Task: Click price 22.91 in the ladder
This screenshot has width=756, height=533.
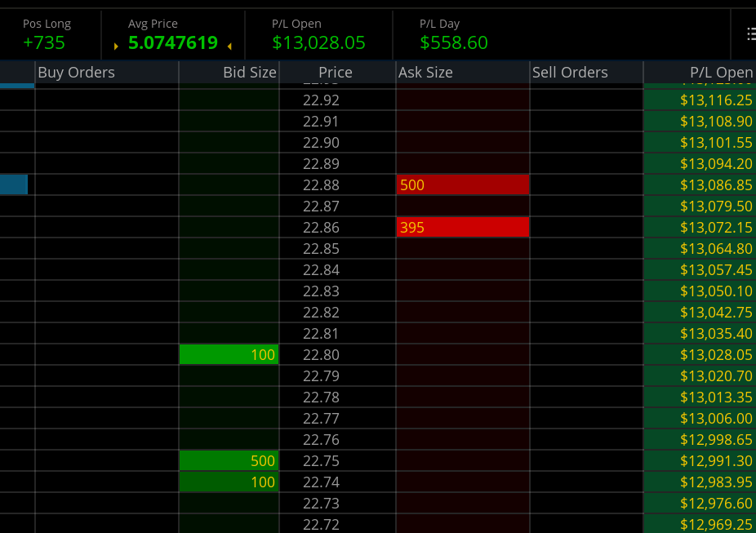Action: pos(321,122)
